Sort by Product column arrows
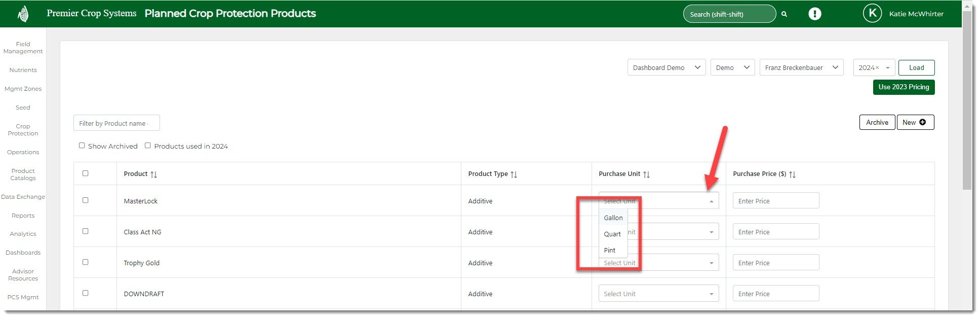Image resolution: width=980 pixels, height=318 pixels. click(153, 174)
